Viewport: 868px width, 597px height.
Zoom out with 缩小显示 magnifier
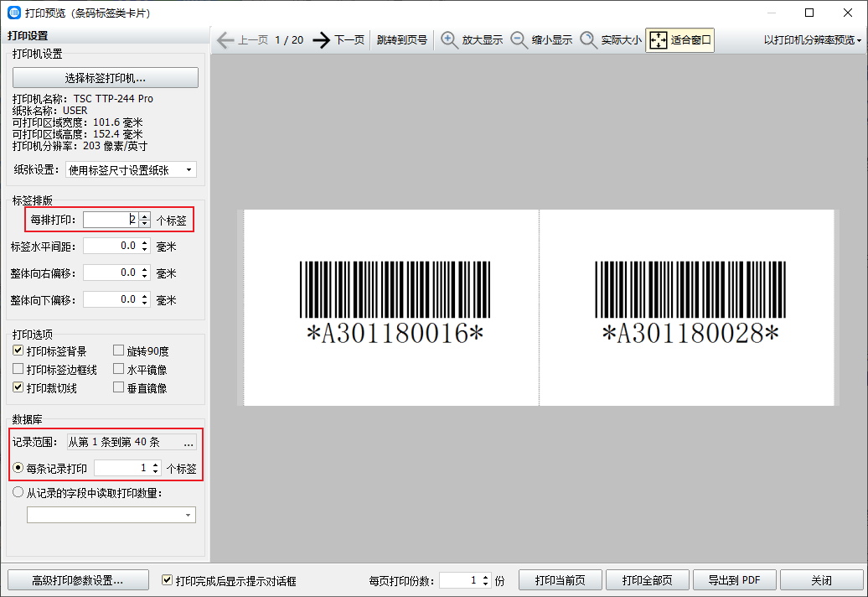[541, 40]
